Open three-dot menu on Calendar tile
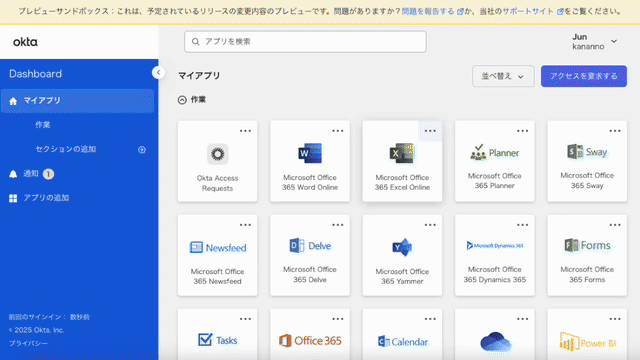This screenshot has height=360, width=640. (430, 319)
